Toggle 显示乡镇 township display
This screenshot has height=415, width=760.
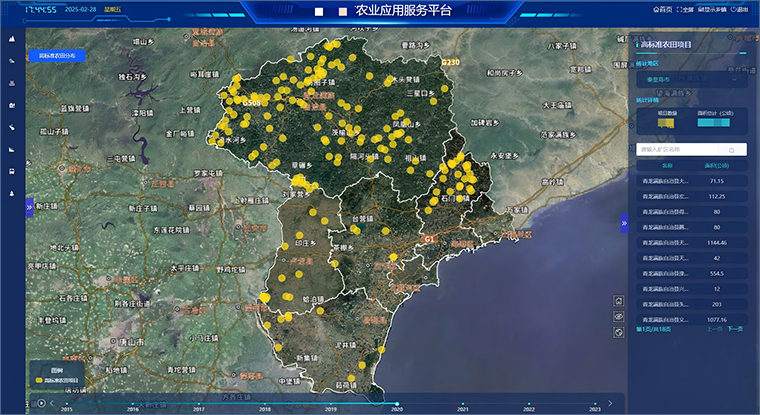(713, 9)
